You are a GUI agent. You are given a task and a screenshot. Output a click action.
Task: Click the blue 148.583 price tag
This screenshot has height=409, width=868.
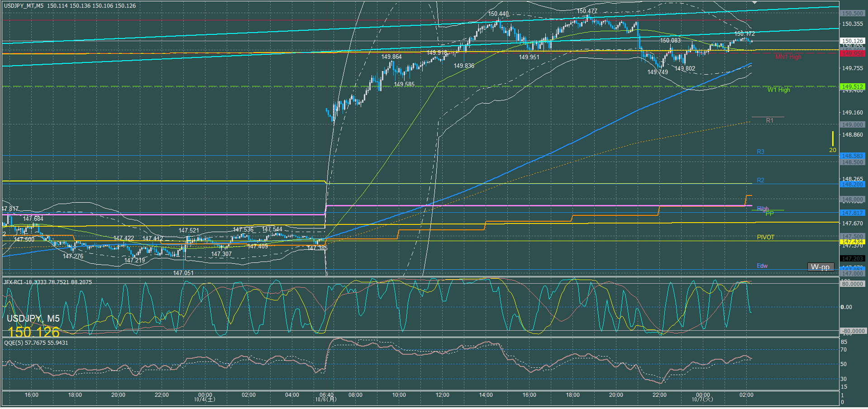tap(852, 156)
